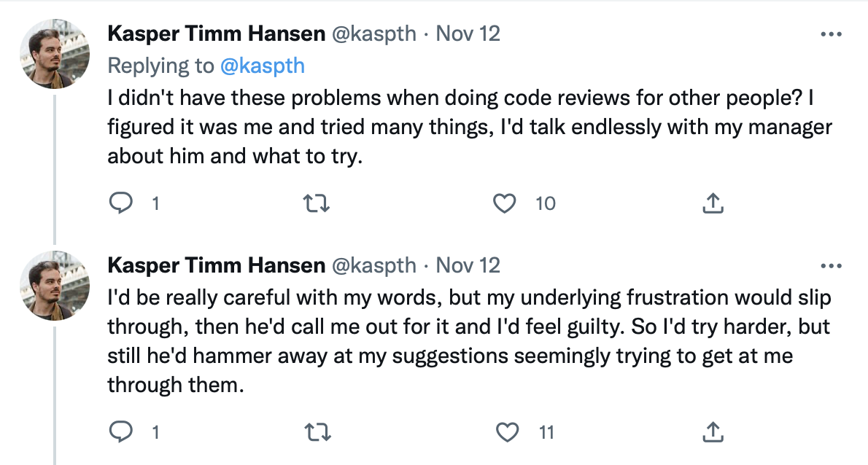868x465 pixels.
Task: Open more options on first tweet
Action: [831, 34]
